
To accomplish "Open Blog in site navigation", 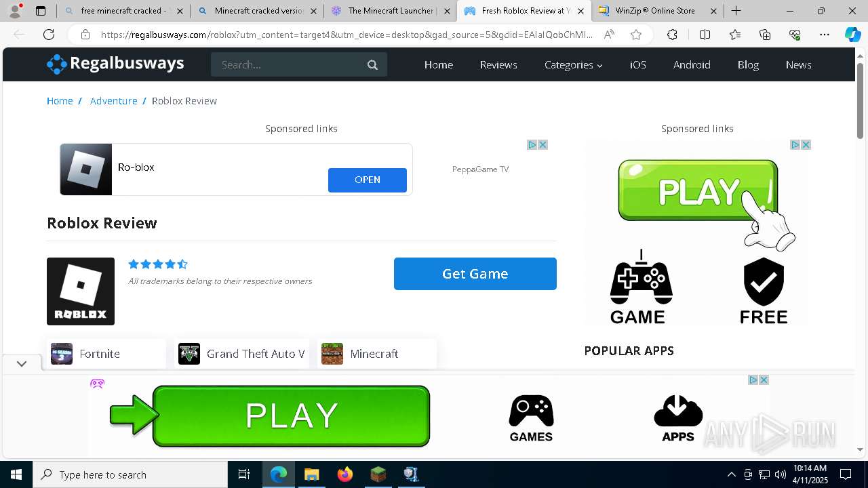I will [x=748, y=65].
